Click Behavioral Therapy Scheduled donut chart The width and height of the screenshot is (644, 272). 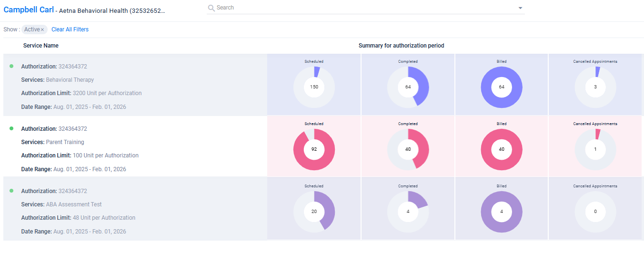point(314,87)
